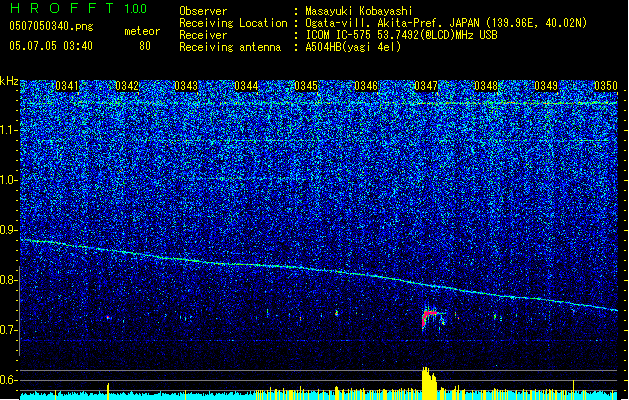The image size is (629, 400).
Task: Click the HROFFT 1.0.0 title text
Action: [x=78, y=8]
